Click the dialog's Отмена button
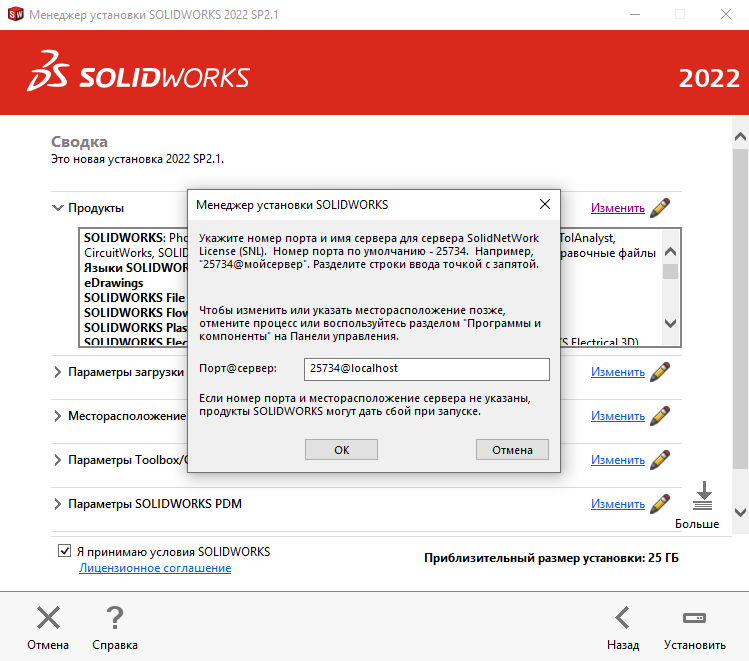The image size is (749, 661). point(512,449)
